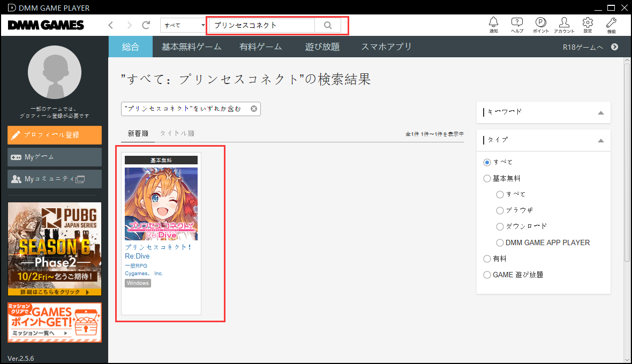This screenshot has width=632, height=364.
Task: Click the default profile avatar
Action: point(55,72)
